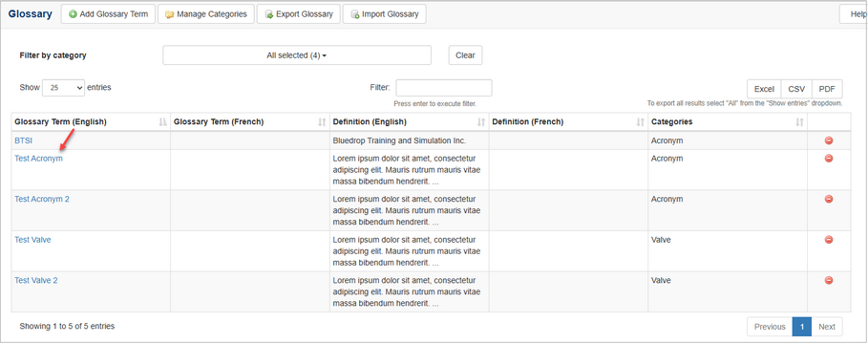This screenshot has height=344, width=868.
Task: Delete the Test Valve row
Action: 829,240
